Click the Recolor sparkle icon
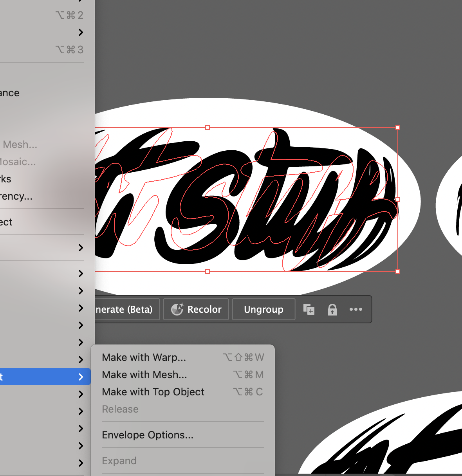 (177, 309)
